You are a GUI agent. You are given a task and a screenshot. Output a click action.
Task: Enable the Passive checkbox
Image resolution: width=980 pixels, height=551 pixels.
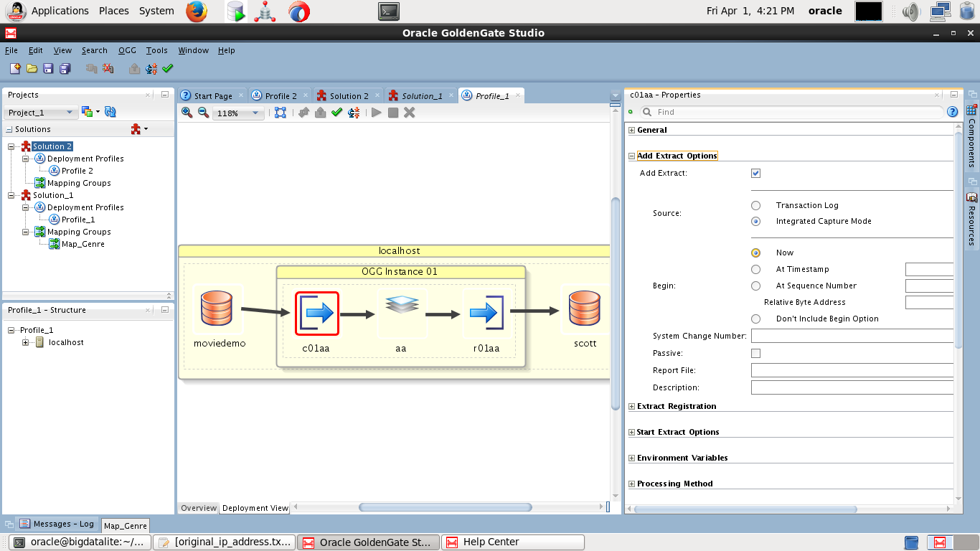coord(755,353)
